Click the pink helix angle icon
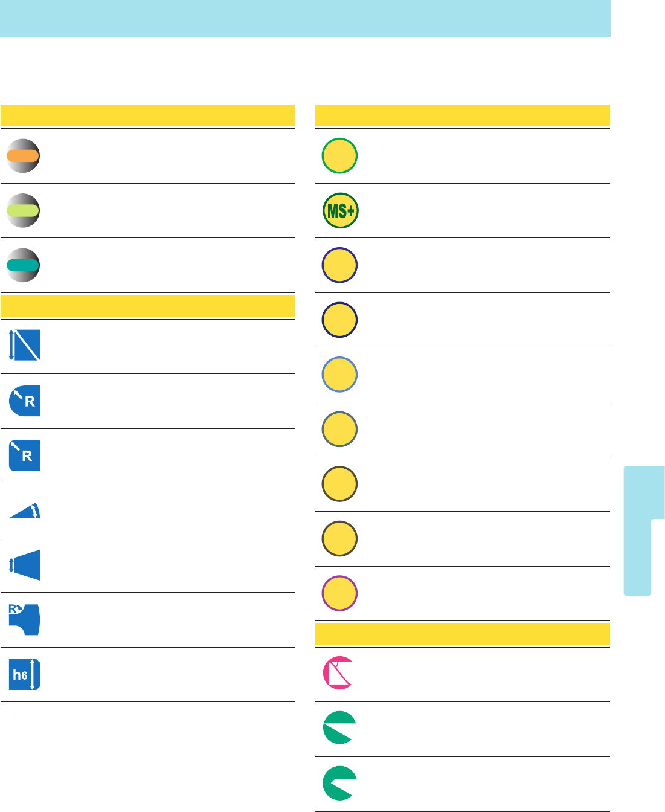 [338, 673]
